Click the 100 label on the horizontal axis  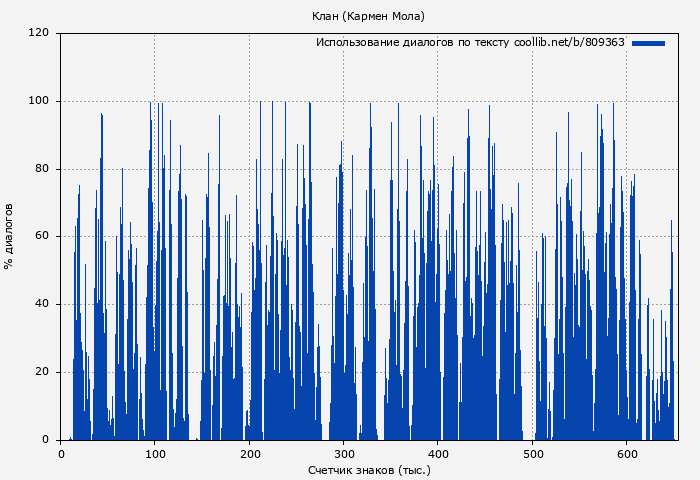(155, 454)
